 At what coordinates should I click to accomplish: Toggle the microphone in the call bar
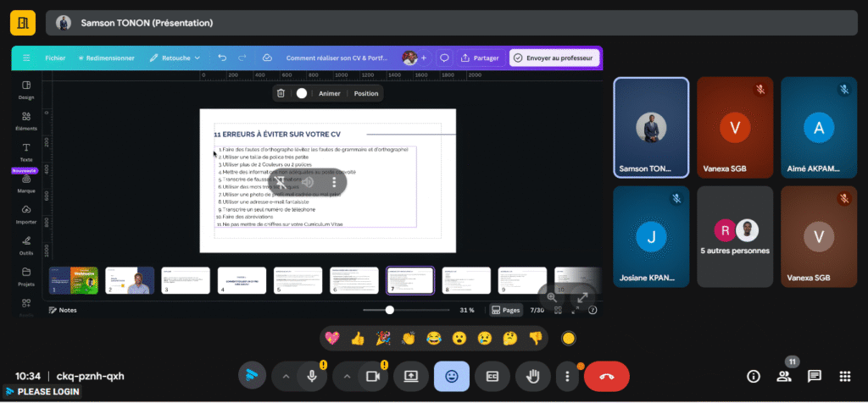[x=312, y=376]
